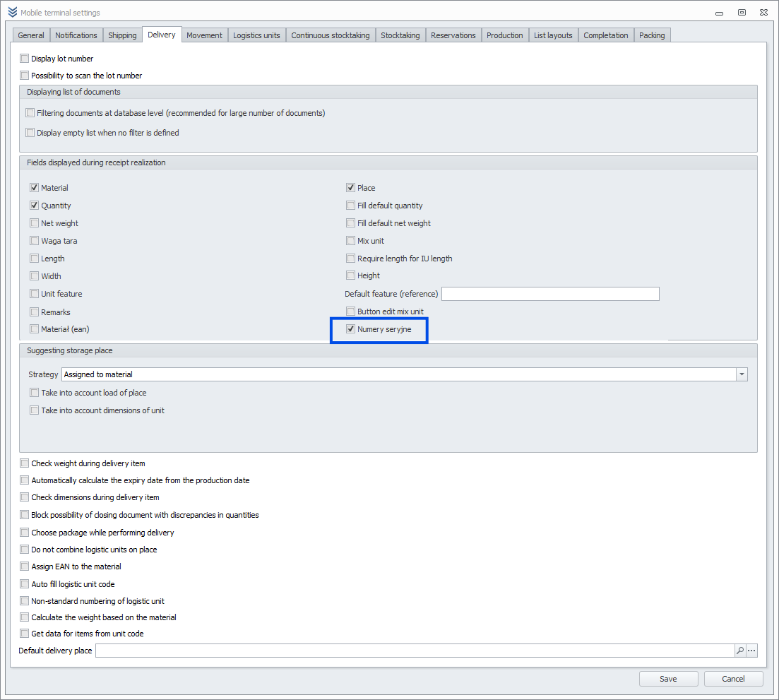Tick Take into account dimensions of unit
This screenshot has height=700, width=779.
[35, 410]
